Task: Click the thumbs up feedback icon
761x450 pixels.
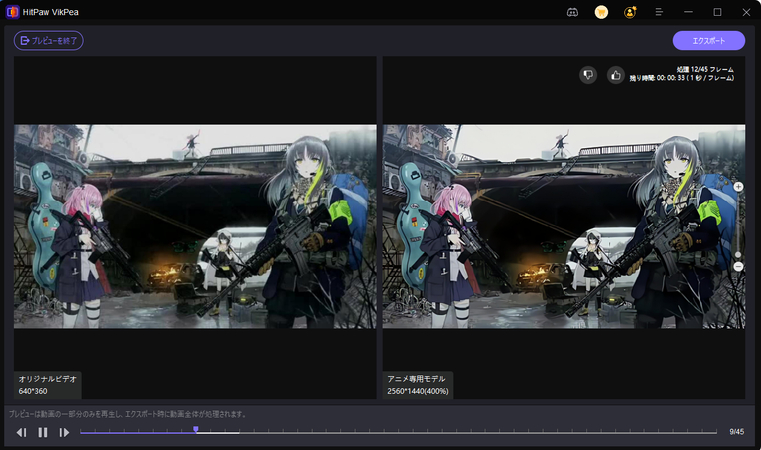Action: click(615, 74)
